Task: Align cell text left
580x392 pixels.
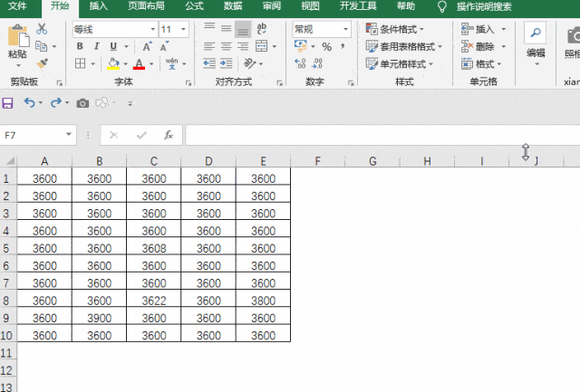Action: [209, 46]
